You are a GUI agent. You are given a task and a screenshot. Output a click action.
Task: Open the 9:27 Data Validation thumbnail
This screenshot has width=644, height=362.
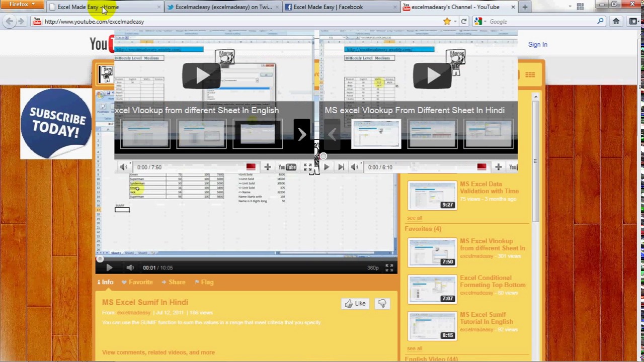[432, 195]
